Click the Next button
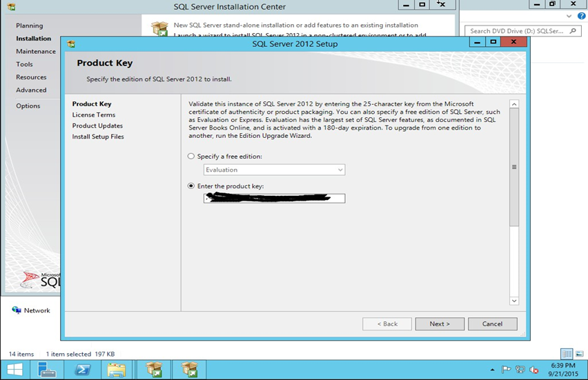The image size is (588, 380). (x=439, y=323)
